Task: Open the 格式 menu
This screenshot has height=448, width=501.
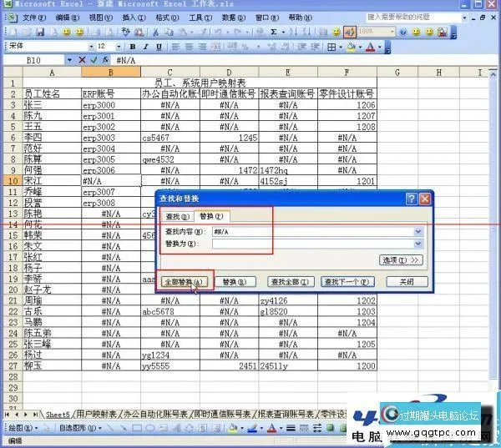Action: point(166,17)
